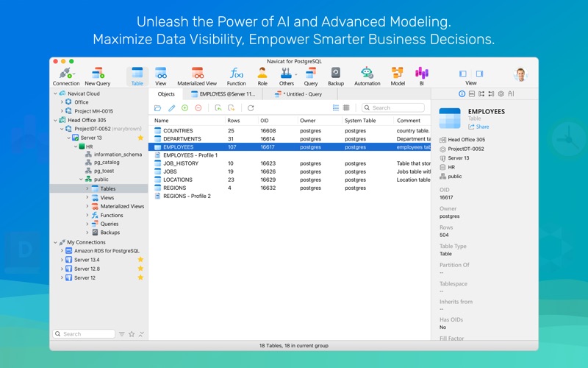The image size is (588, 368).
Task: Switch to Untitled - Query tab
Action: 298,94
